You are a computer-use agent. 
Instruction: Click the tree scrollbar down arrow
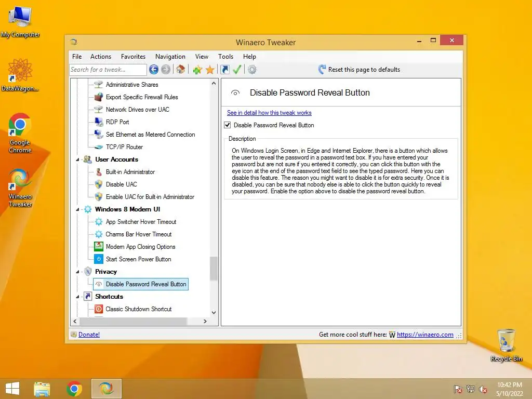click(x=214, y=312)
